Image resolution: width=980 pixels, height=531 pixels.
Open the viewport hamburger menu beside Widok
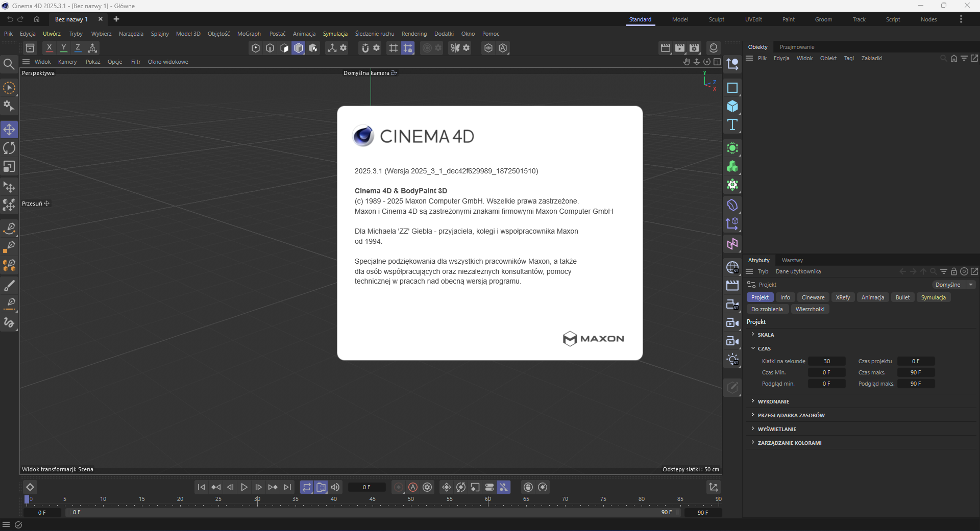click(26, 62)
